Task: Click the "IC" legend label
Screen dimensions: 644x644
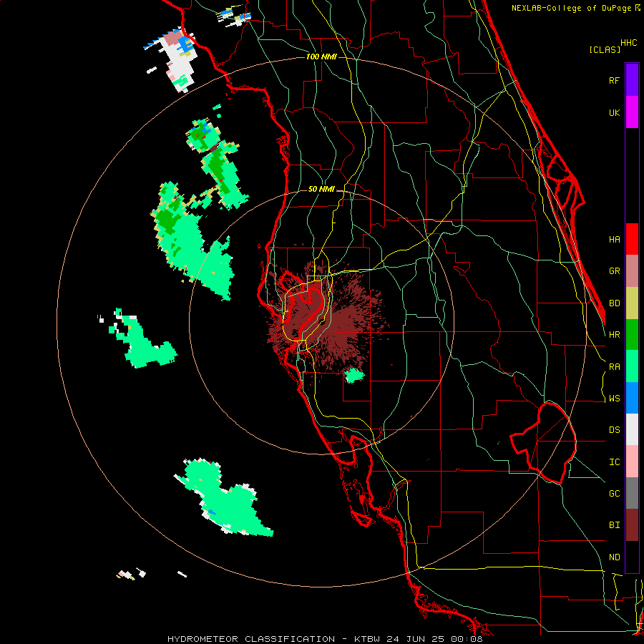Action: 614,462
